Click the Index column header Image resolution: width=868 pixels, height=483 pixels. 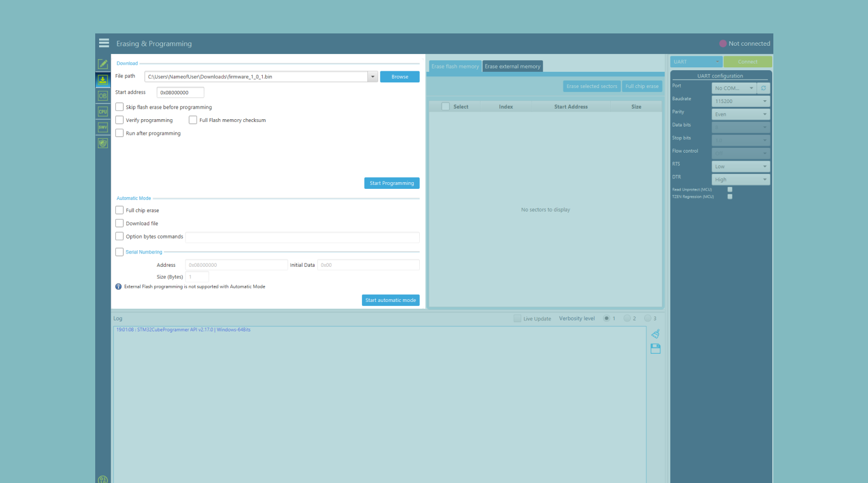tap(506, 106)
